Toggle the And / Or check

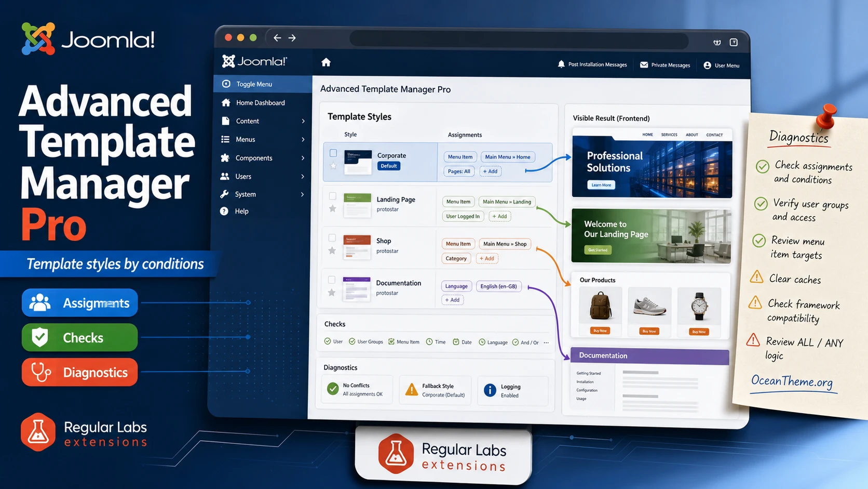(525, 342)
